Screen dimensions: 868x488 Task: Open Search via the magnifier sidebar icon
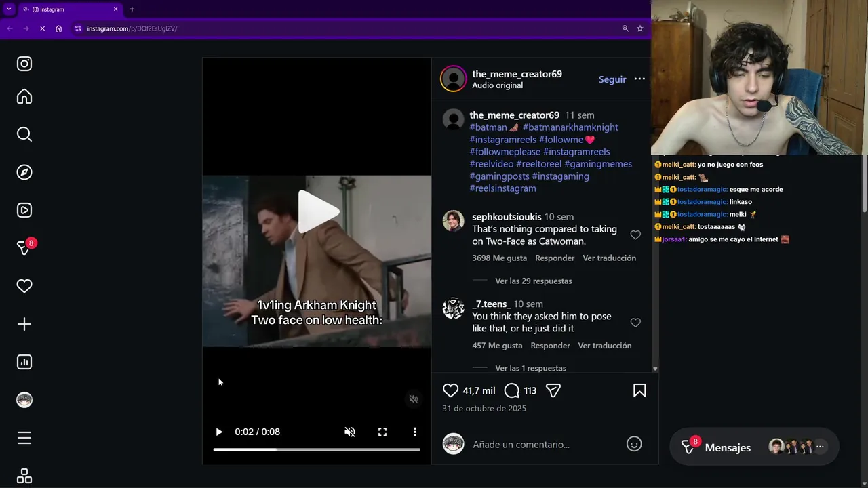pyautogui.click(x=24, y=134)
